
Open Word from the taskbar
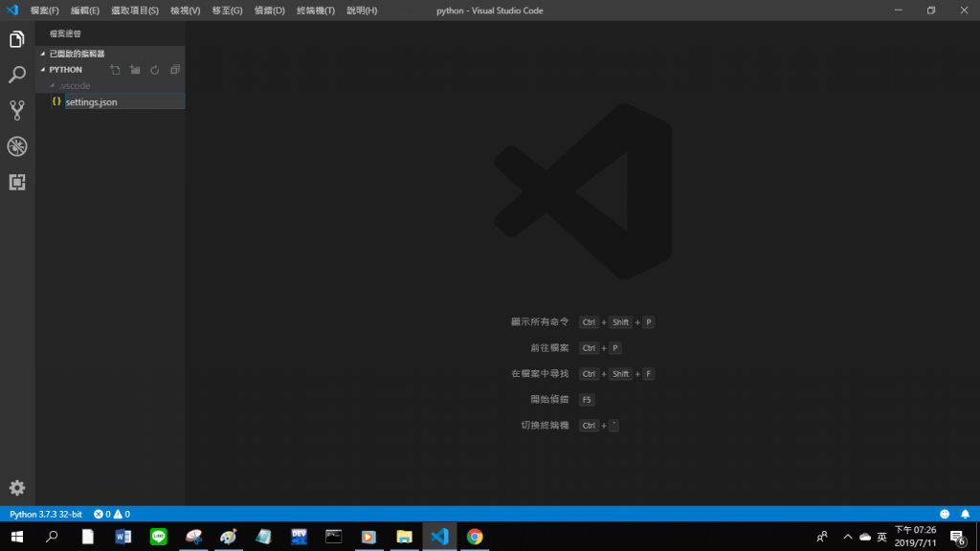click(x=123, y=537)
